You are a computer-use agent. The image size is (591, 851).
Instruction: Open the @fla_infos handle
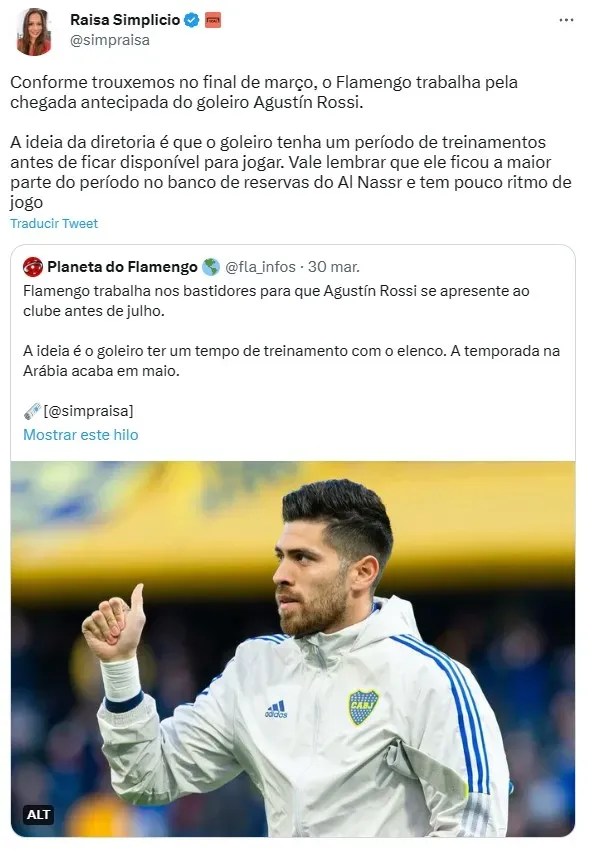pos(260,267)
